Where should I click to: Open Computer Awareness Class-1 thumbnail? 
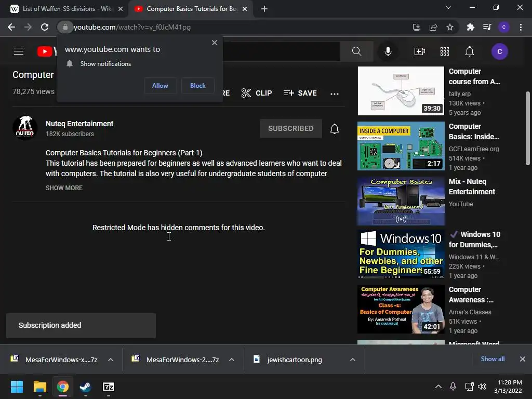coord(401,309)
